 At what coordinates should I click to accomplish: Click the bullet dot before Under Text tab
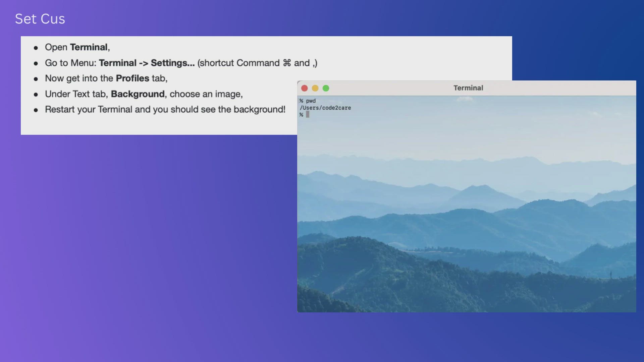click(36, 95)
